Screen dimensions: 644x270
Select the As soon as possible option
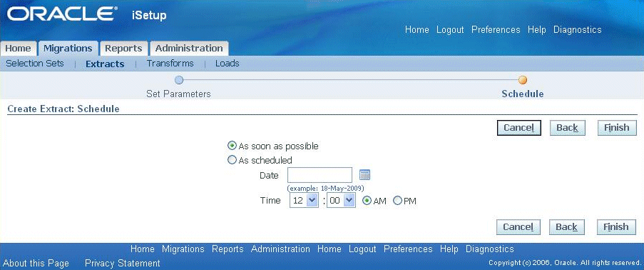[x=232, y=146]
